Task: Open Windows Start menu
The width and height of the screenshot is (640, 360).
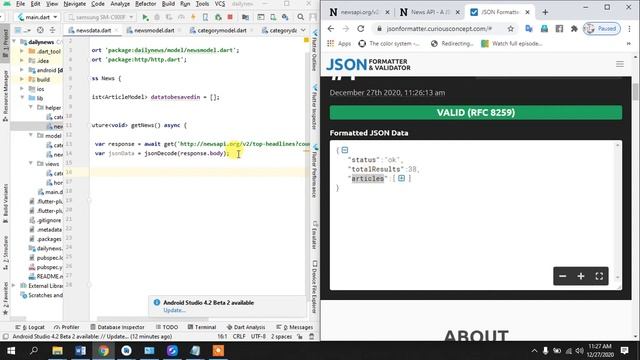Action: 11,351
